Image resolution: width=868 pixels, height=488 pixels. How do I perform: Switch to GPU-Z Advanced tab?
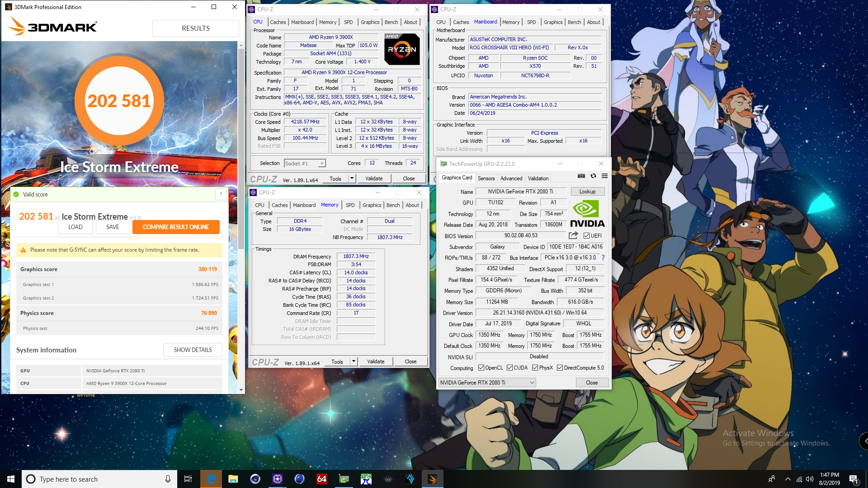pyautogui.click(x=511, y=178)
